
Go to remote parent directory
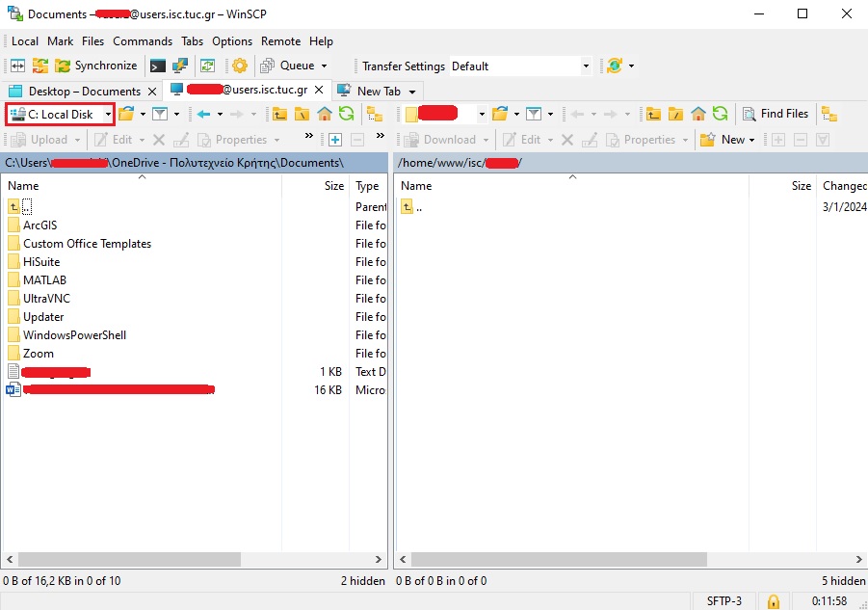point(653,114)
